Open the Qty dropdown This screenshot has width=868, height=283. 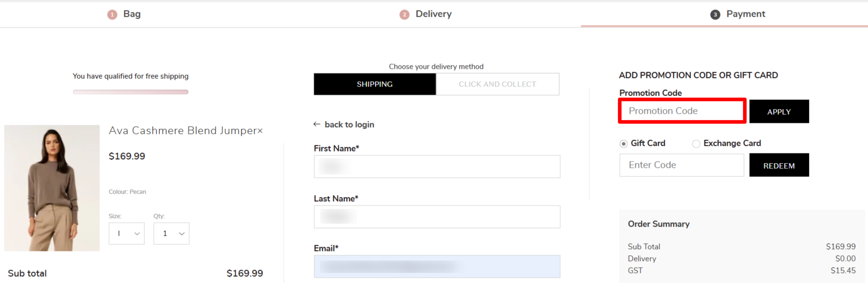tap(171, 233)
